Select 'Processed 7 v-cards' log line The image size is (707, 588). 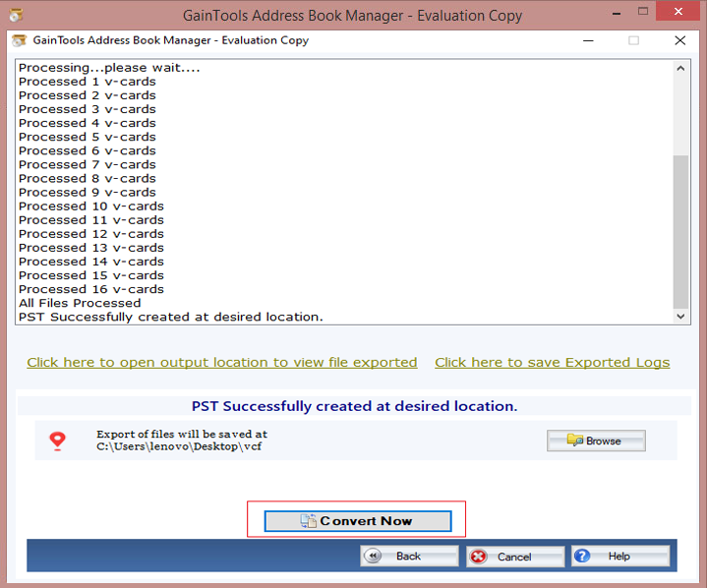(87, 164)
